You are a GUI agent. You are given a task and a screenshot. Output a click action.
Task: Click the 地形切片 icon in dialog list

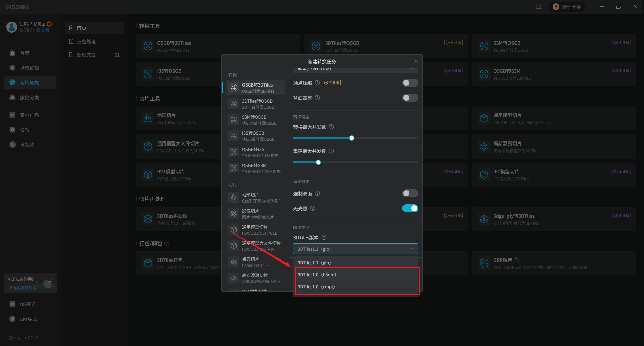coord(234,198)
